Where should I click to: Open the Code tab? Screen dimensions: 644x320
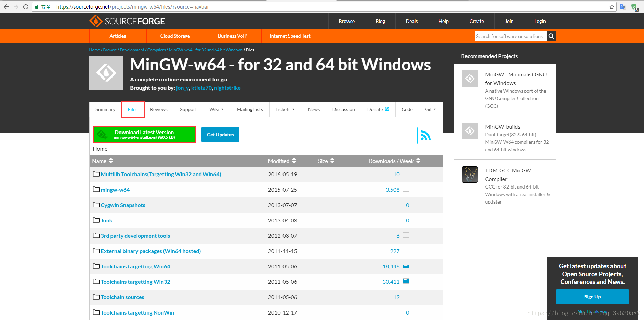point(407,109)
